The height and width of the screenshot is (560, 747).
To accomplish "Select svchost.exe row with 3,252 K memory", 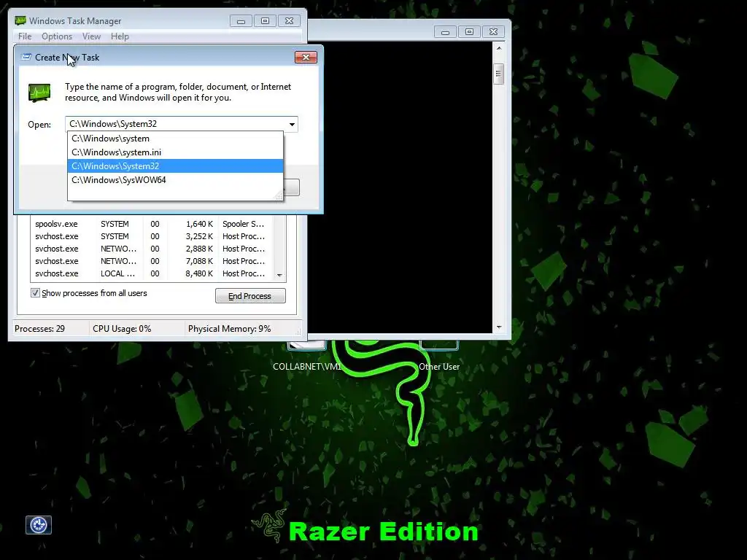I will pos(152,236).
